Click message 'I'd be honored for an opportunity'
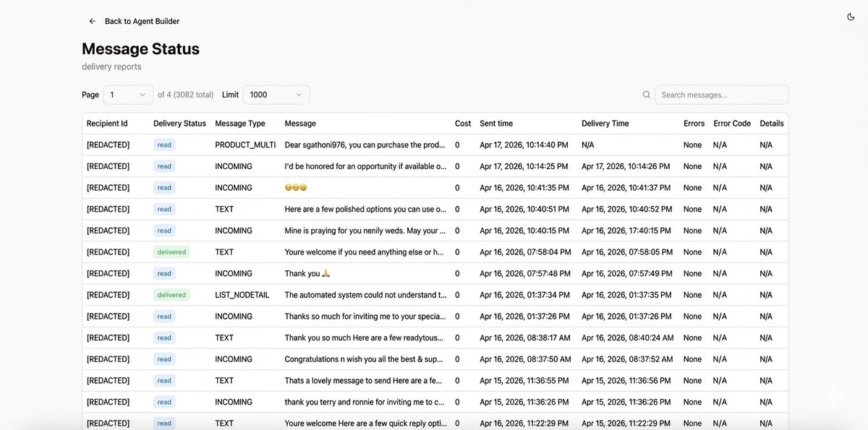The image size is (868, 430). [x=365, y=166]
